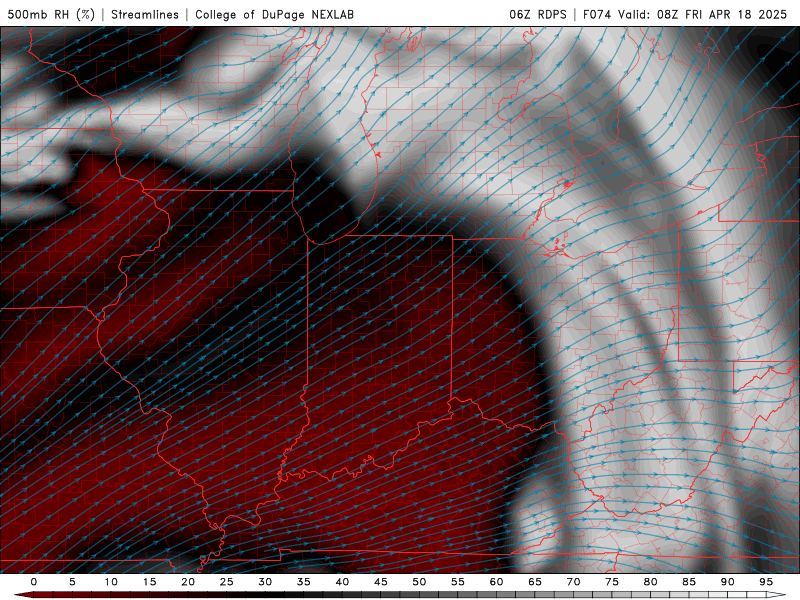This screenshot has width=800, height=600.
Task: Click the '10' value on the color scale
Action: click(111, 582)
